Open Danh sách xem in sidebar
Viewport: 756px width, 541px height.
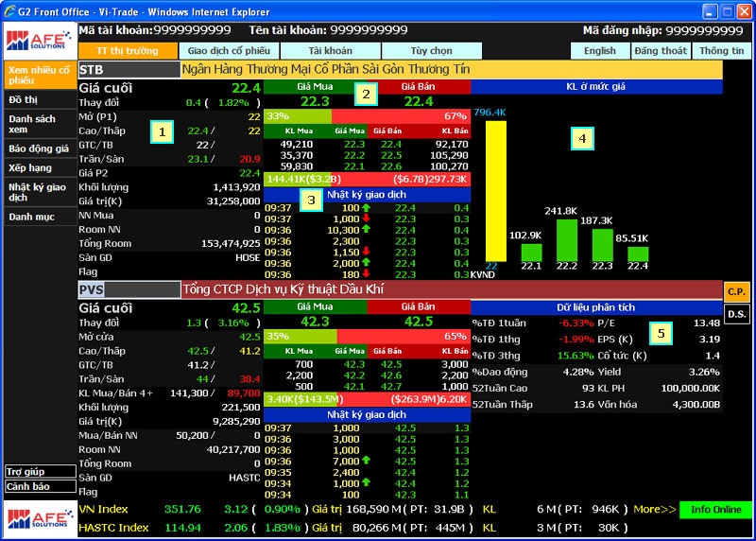[40, 124]
